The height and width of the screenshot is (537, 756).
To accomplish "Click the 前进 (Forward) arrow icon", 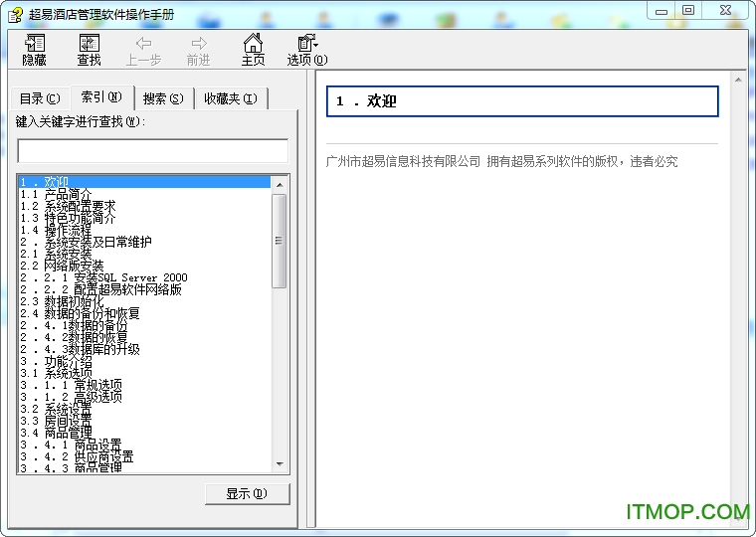I will [199, 43].
